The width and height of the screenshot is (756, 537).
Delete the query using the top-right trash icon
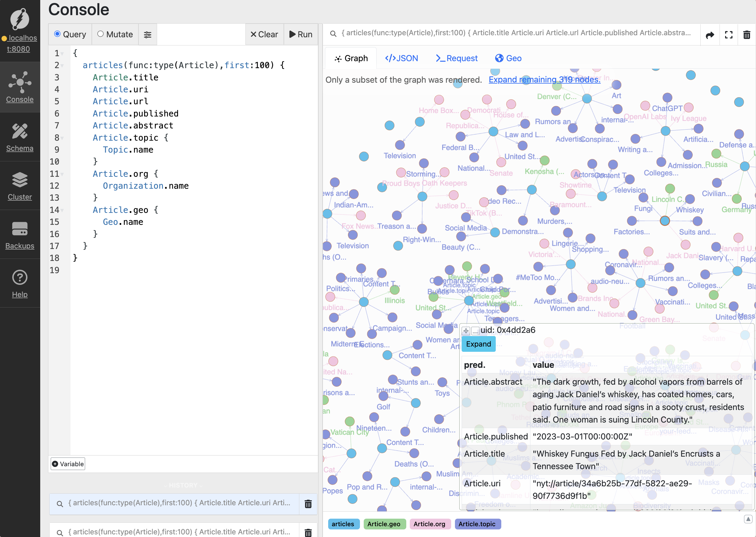tap(747, 34)
